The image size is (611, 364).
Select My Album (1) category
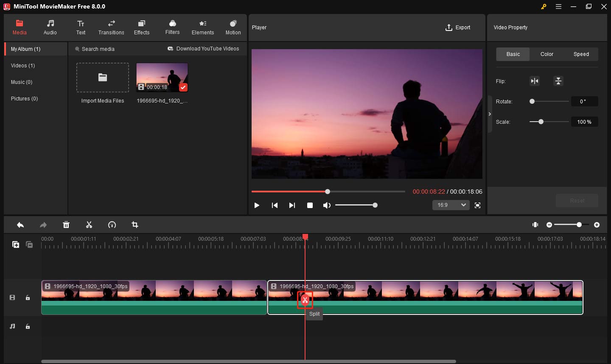tap(36, 49)
